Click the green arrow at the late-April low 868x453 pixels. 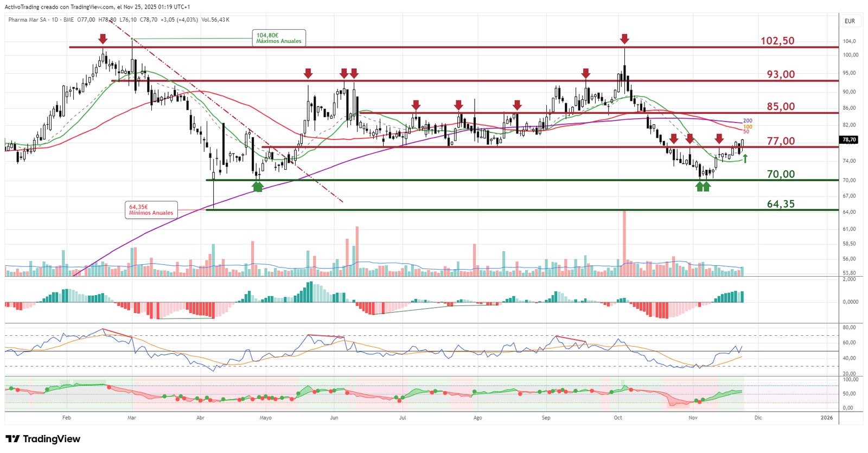pos(258,187)
